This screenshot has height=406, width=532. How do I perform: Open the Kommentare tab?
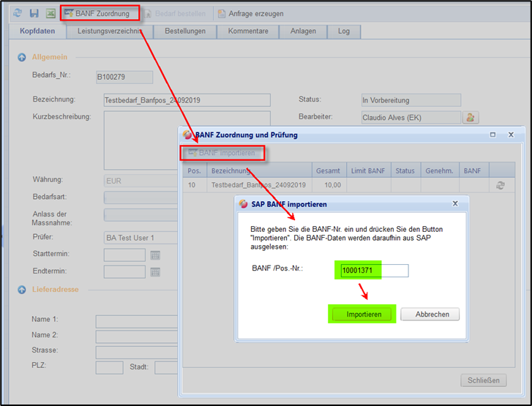248,31
